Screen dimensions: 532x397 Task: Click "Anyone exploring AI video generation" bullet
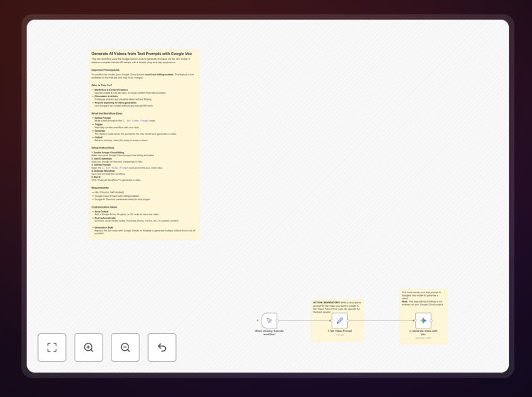[x=116, y=102]
